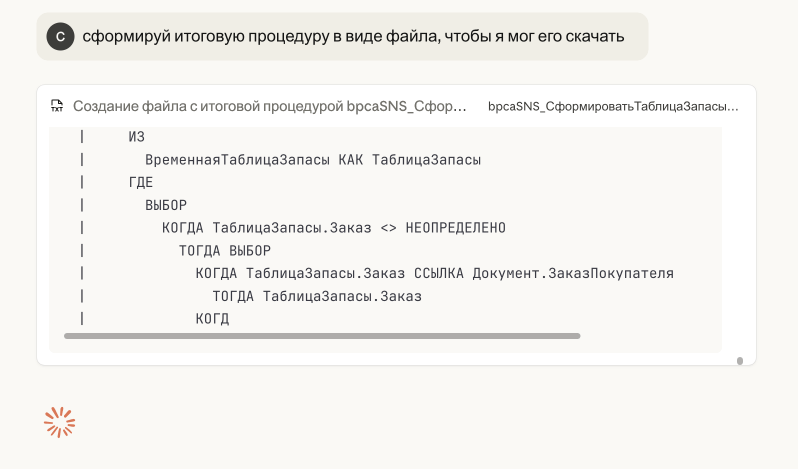798x469 pixels.
Task: Click the 'НЕОПРЕДЕЛЕНО' word in the code
Action: click(x=455, y=228)
